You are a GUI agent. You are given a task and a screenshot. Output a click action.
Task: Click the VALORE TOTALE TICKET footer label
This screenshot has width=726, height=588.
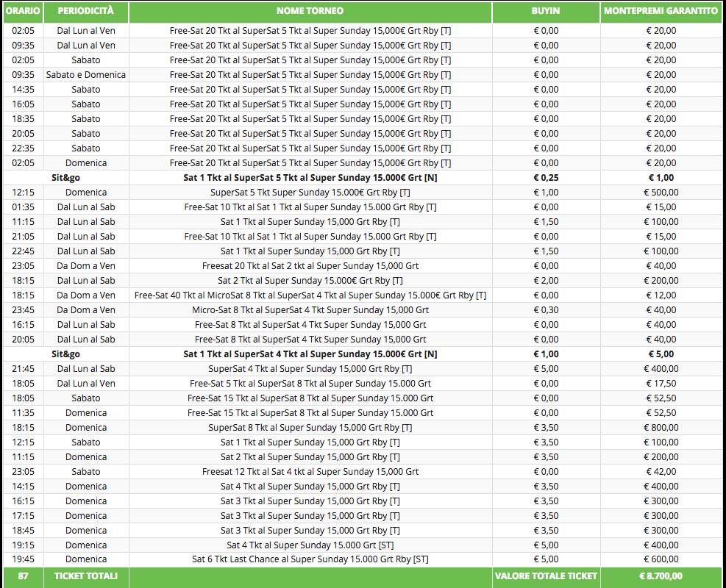pyautogui.click(x=546, y=576)
